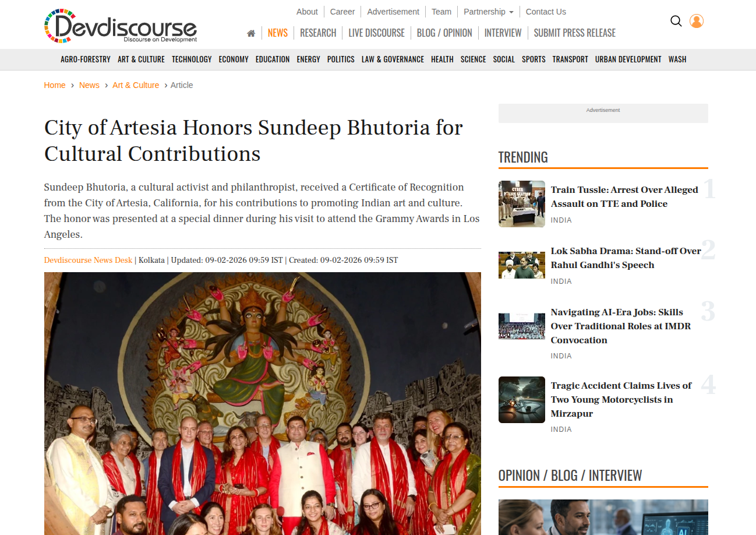This screenshot has height=535, width=756.
Task: Read the Navigating AI-Era Jobs headline
Action: pos(621,326)
